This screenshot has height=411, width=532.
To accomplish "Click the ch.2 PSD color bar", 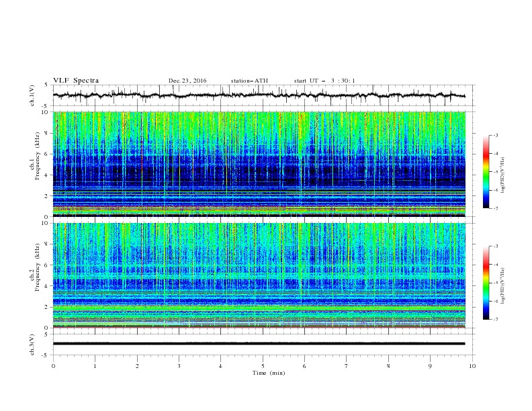I will coord(486,283).
